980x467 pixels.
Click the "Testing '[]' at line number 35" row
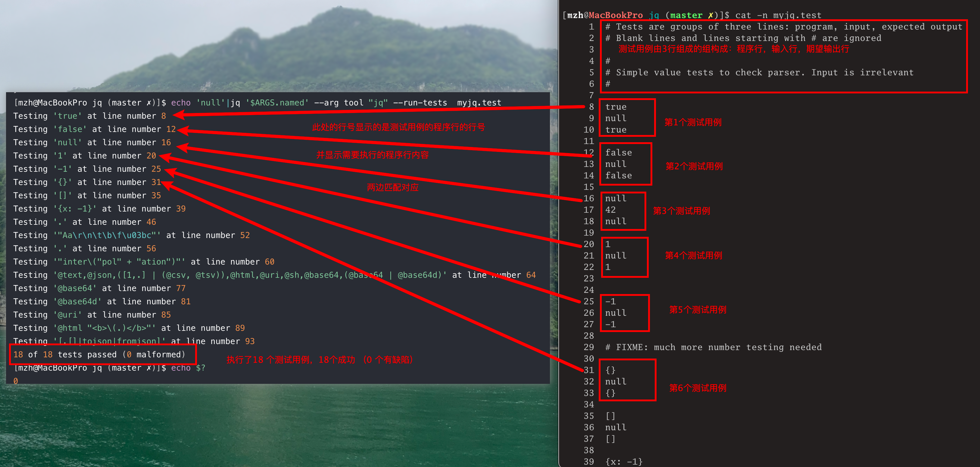pos(87,196)
